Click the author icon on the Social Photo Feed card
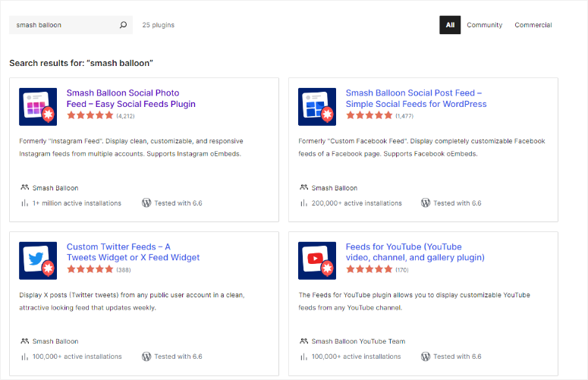This screenshot has width=588, height=380. click(25, 187)
